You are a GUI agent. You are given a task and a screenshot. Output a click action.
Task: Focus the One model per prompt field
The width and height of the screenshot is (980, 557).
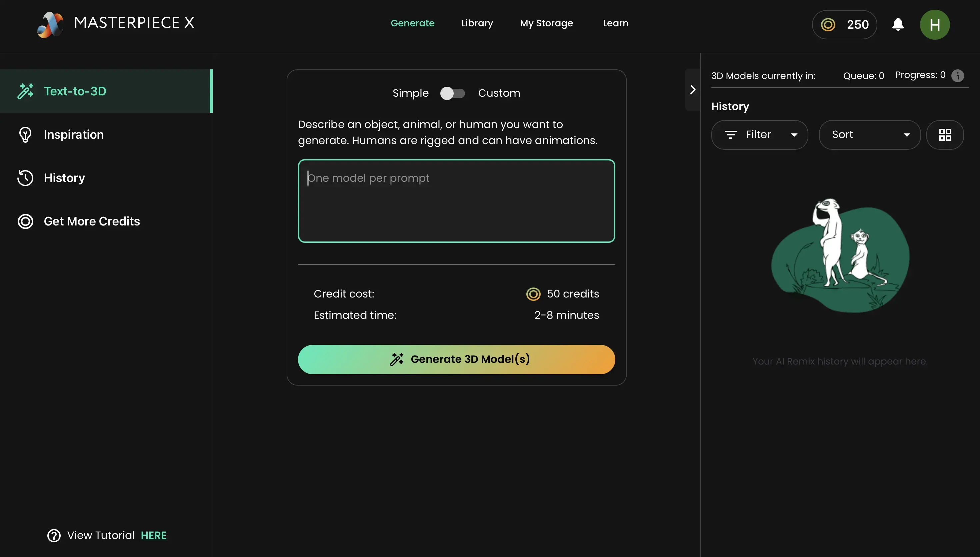pyautogui.click(x=456, y=201)
